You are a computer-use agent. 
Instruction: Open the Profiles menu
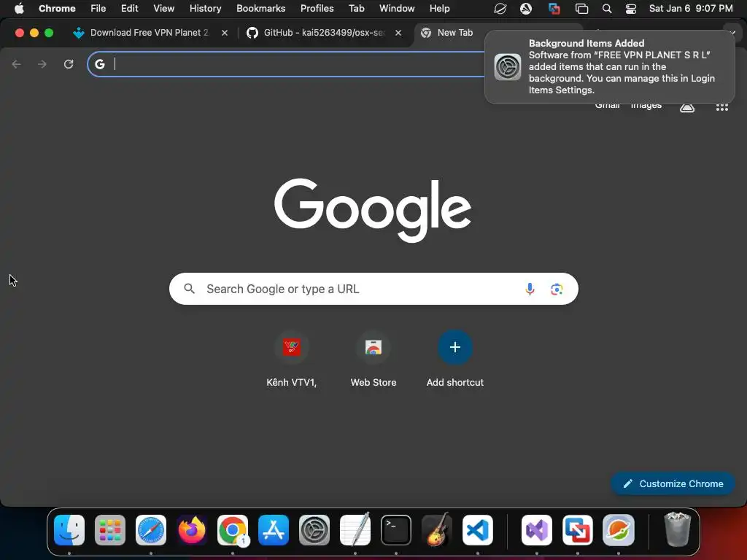(317, 9)
